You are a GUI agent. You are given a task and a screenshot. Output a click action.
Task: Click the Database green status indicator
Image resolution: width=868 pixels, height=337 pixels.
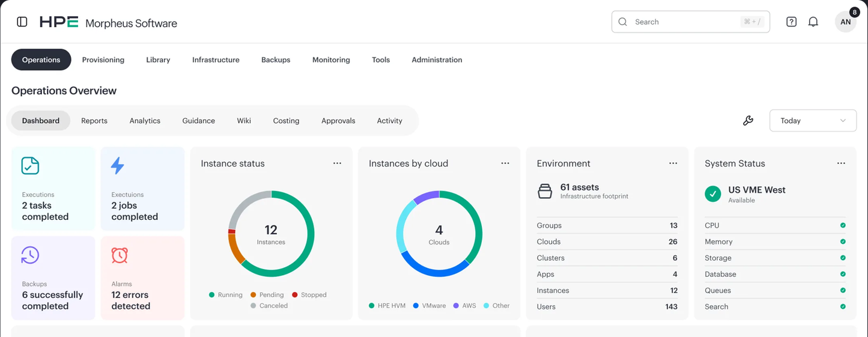coord(843,274)
